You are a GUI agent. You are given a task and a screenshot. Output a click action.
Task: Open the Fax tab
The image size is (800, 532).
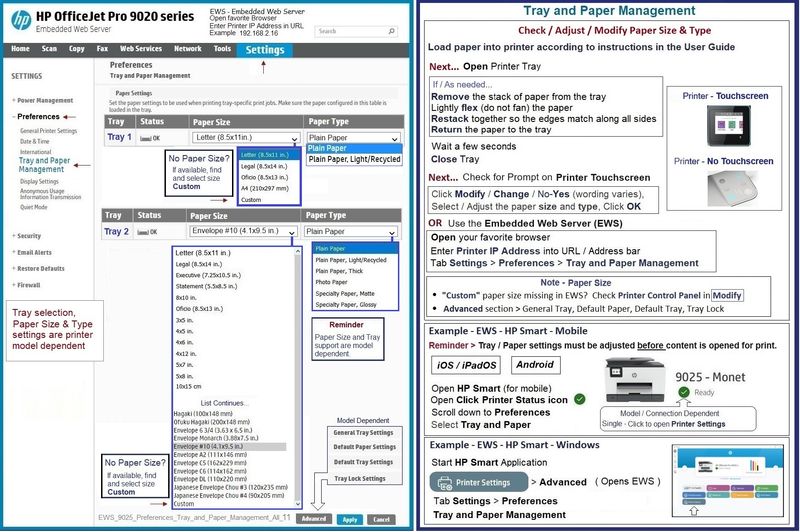point(102,49)
